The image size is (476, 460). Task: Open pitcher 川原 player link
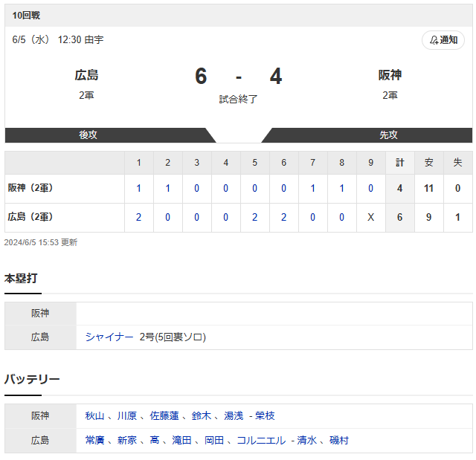[x=127, y=415]
